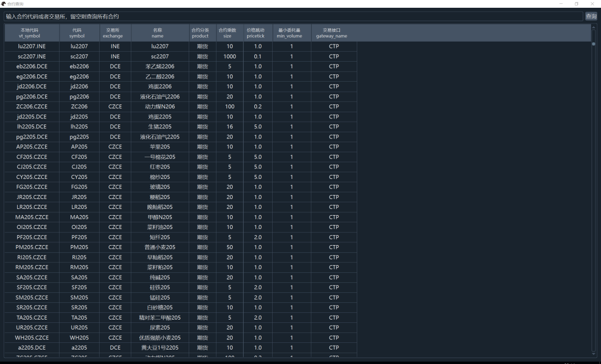Click name cell 一号棉花205
601x364 pixels.
[x=160, y=157]
